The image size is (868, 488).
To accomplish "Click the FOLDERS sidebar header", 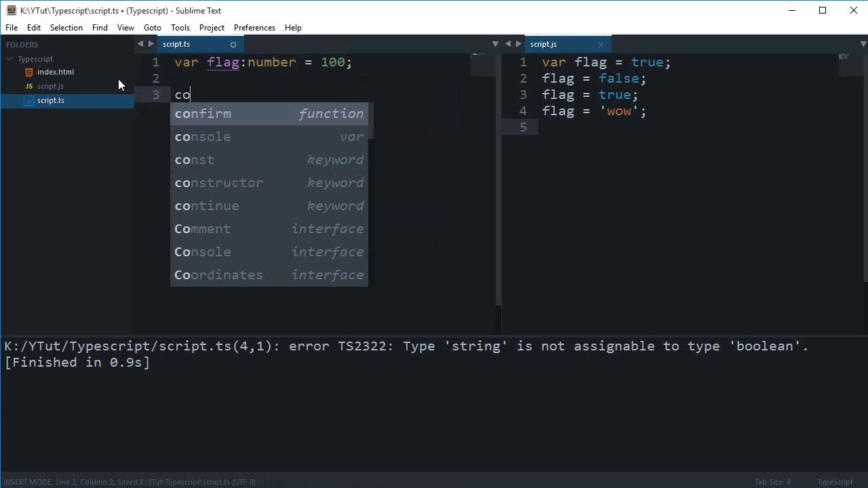I will [22, 45].
